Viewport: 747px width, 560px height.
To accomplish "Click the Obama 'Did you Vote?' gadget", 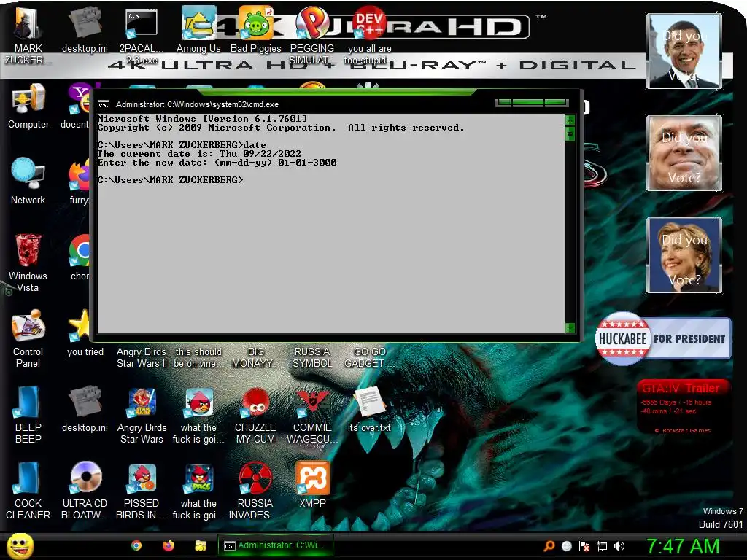I will click(x=684, y=50).
